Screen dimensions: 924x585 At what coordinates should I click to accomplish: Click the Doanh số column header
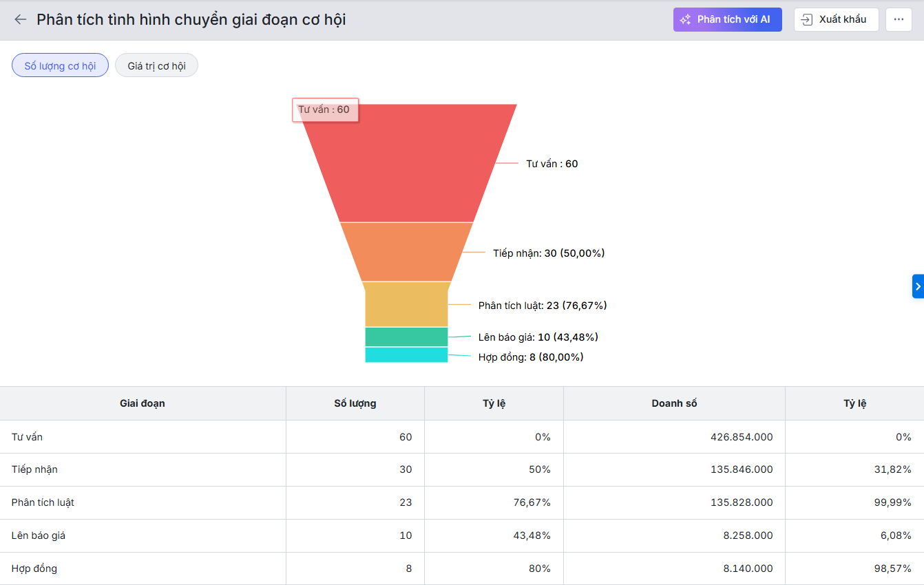[x=674, y=403]
